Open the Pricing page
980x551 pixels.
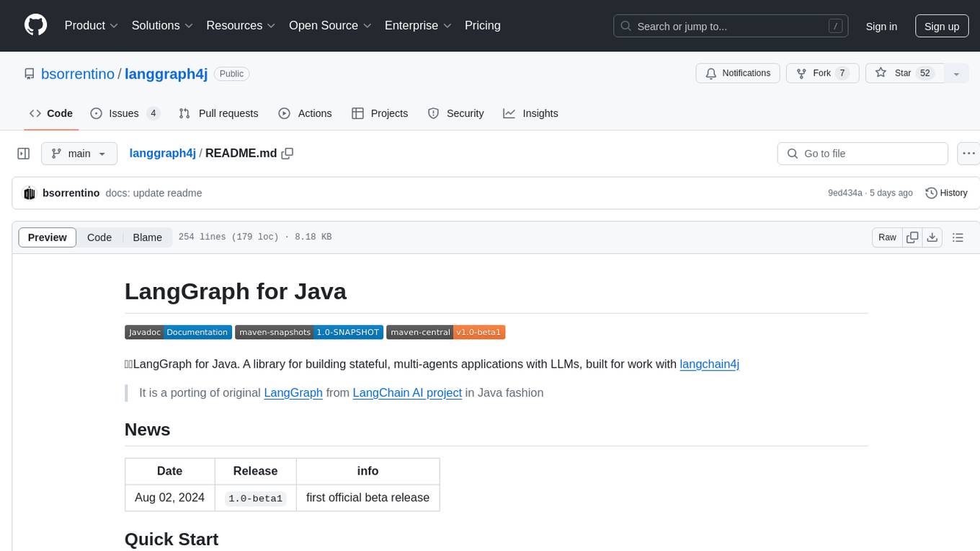pos(483,25)
